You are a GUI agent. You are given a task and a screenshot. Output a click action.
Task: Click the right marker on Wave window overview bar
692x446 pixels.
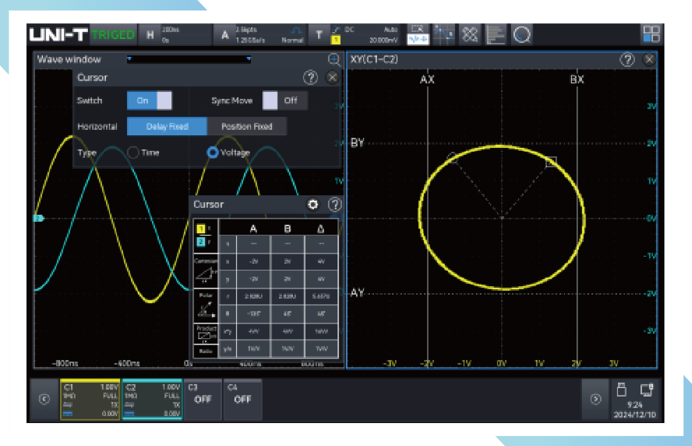pyautogui.click(x=249, y=58)
